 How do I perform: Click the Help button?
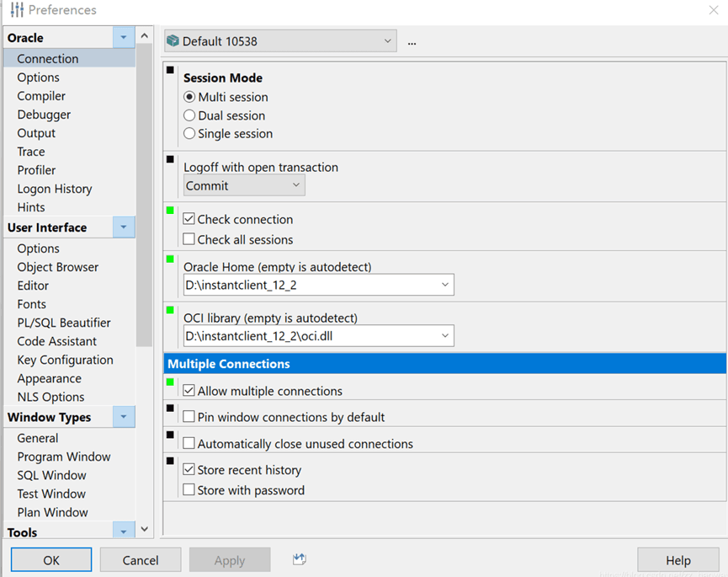[678, 560]
